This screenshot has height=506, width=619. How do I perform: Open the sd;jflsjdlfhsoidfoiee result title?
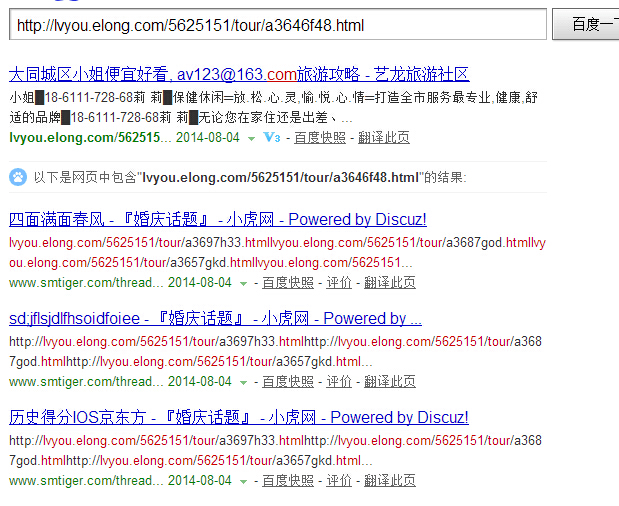click(215, 319)
